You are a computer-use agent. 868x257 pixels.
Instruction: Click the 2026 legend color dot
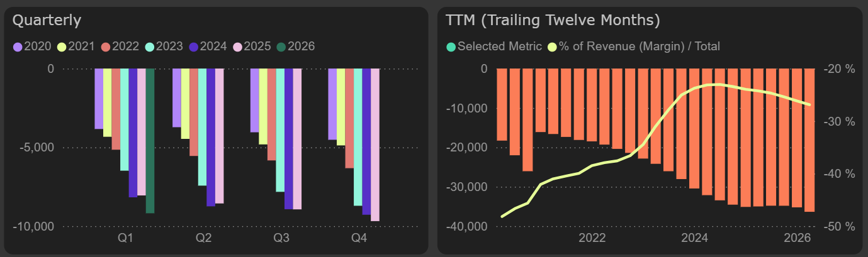pos(281,46)
